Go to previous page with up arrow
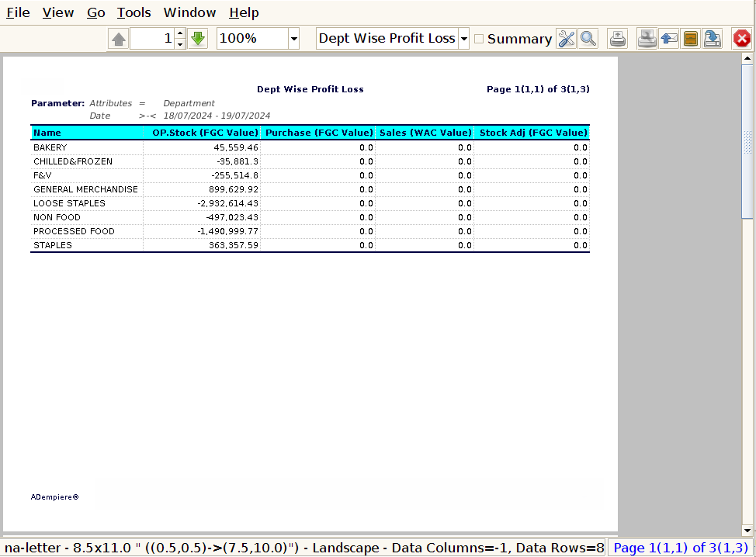The height and width of the screenshot is (557, 756). coord(119,39)
